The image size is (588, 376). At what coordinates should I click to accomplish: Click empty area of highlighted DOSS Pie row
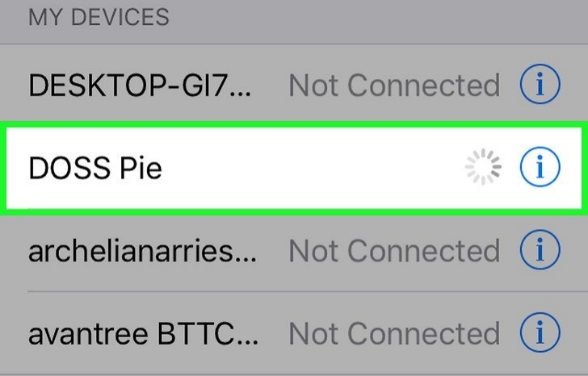311,167
